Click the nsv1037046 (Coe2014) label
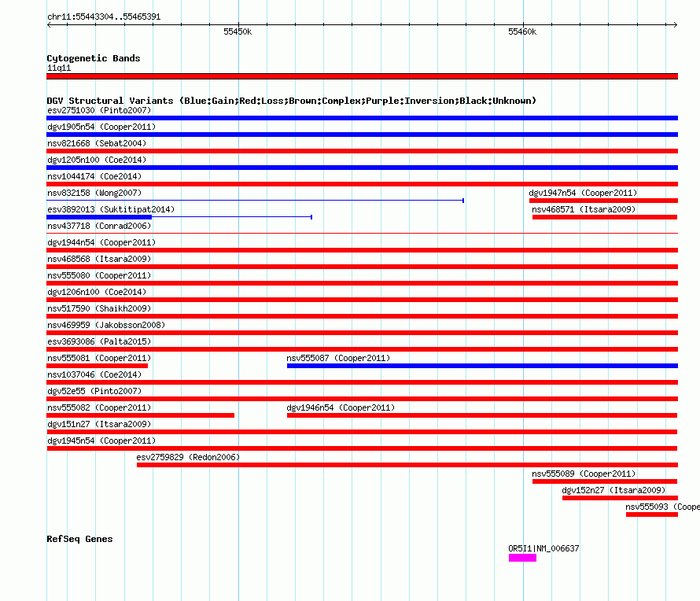Viewport: 700px width, 601px height. click(x=94, y=374)
